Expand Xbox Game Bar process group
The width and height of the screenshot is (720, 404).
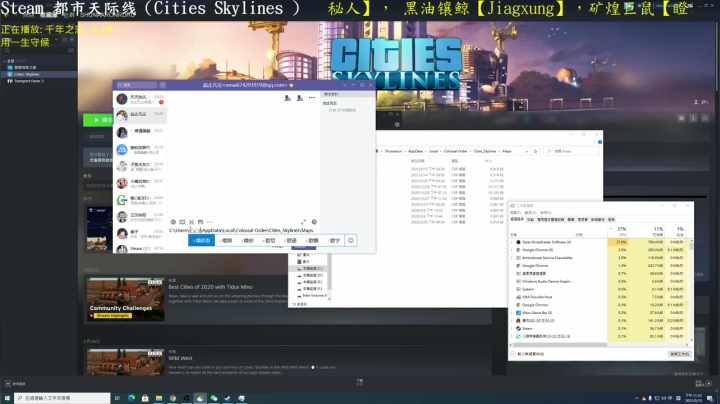point(512,313)
